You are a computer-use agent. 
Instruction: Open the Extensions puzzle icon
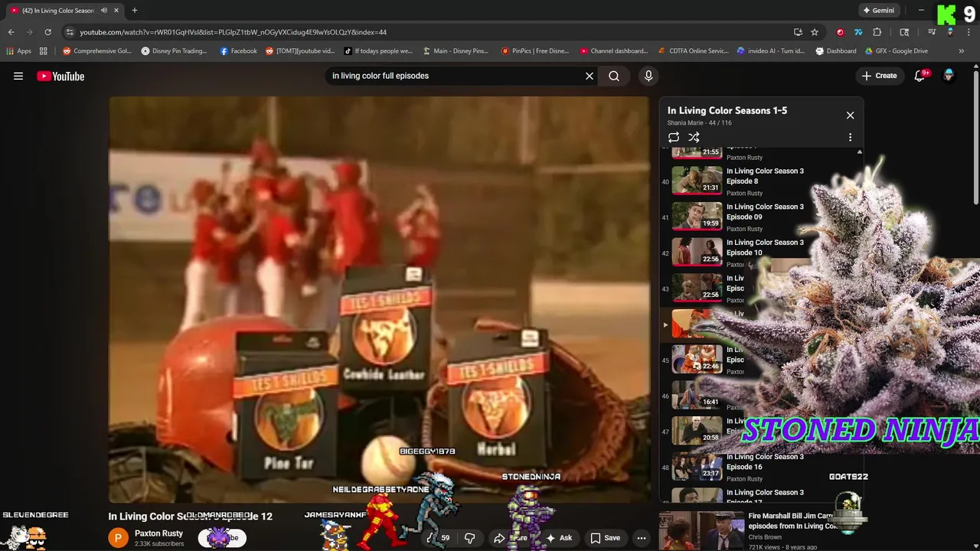(877, 32)
